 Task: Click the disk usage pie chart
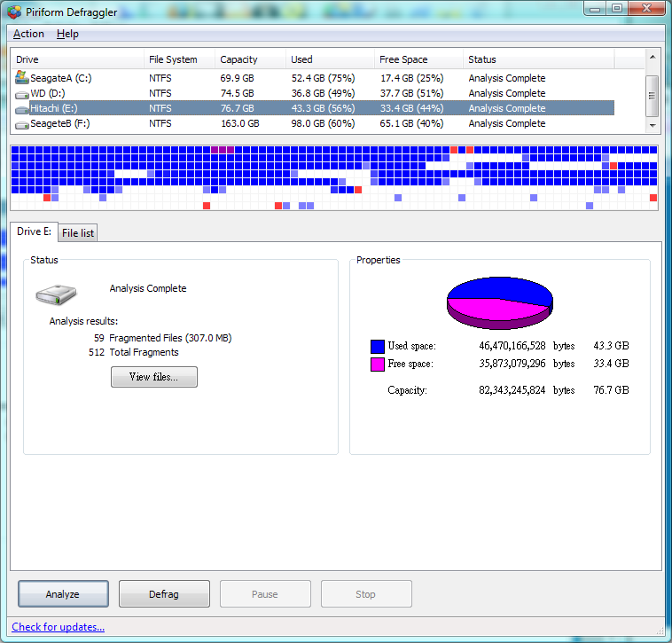pyautogui.click(x=500, y=302)
